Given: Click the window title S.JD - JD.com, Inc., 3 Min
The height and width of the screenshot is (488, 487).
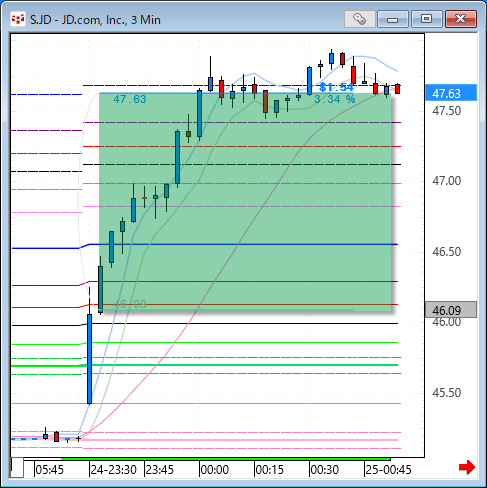Looking at the screenshot, I should pos(95,20).
